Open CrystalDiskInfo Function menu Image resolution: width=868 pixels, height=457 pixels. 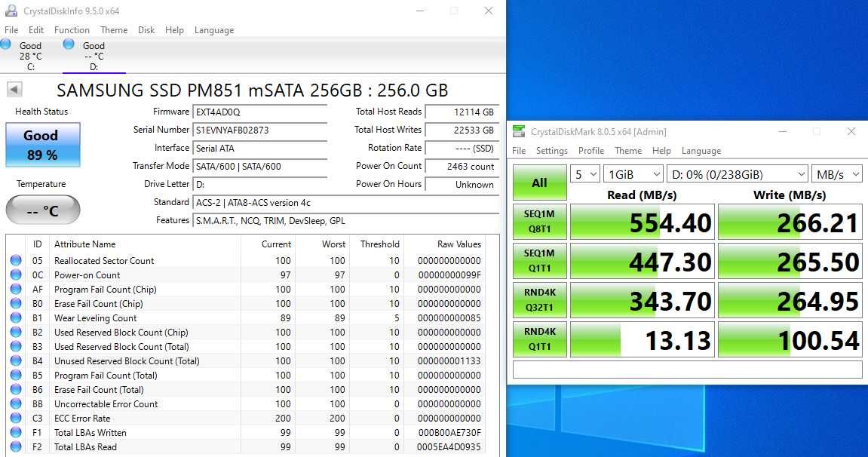click(72, 30)
